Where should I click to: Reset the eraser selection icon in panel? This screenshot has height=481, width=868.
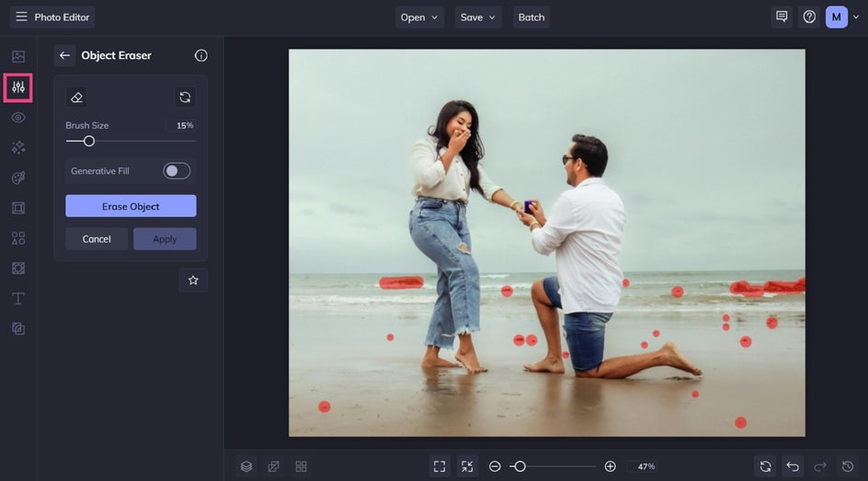click(x=185, y=97)
